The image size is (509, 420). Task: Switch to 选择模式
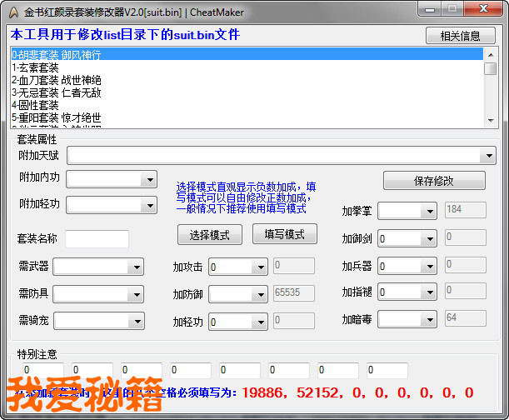click(209, 234)
